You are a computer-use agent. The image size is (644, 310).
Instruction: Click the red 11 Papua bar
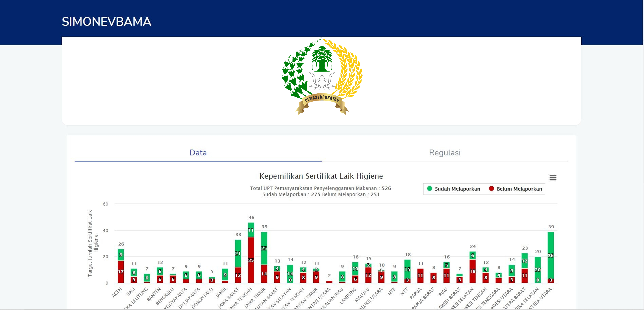(x=420, y=276)
